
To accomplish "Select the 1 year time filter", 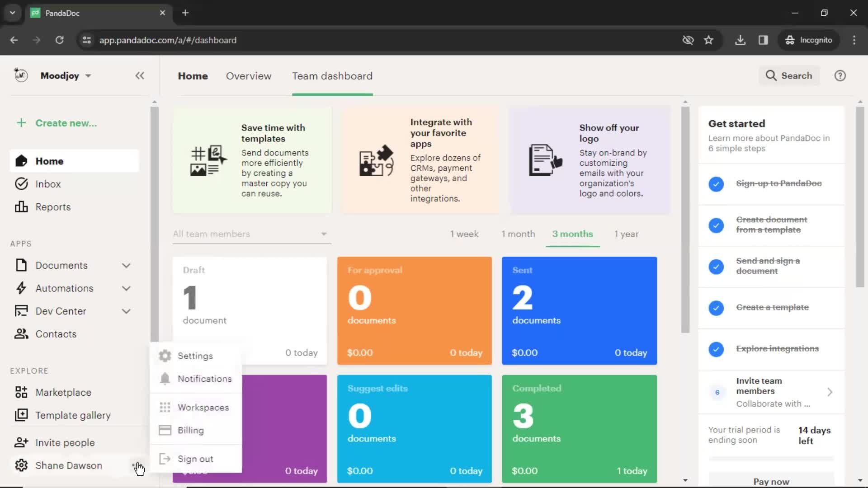I will (626, 234).
